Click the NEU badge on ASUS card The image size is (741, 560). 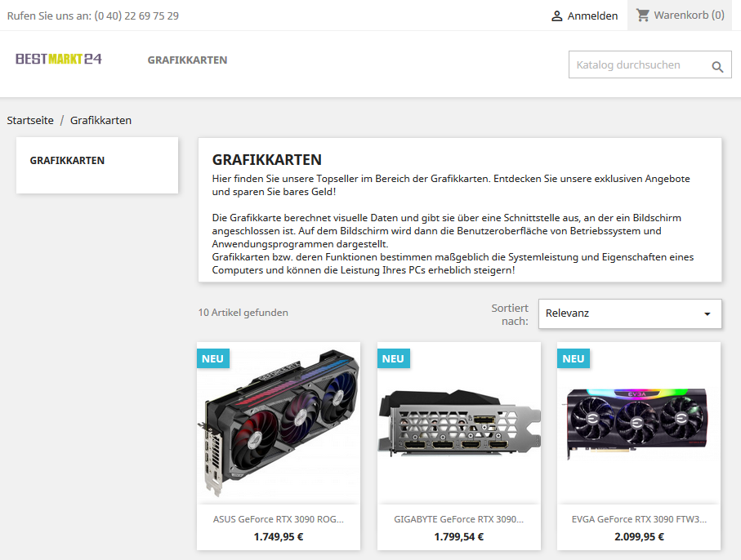pos(213,359)
